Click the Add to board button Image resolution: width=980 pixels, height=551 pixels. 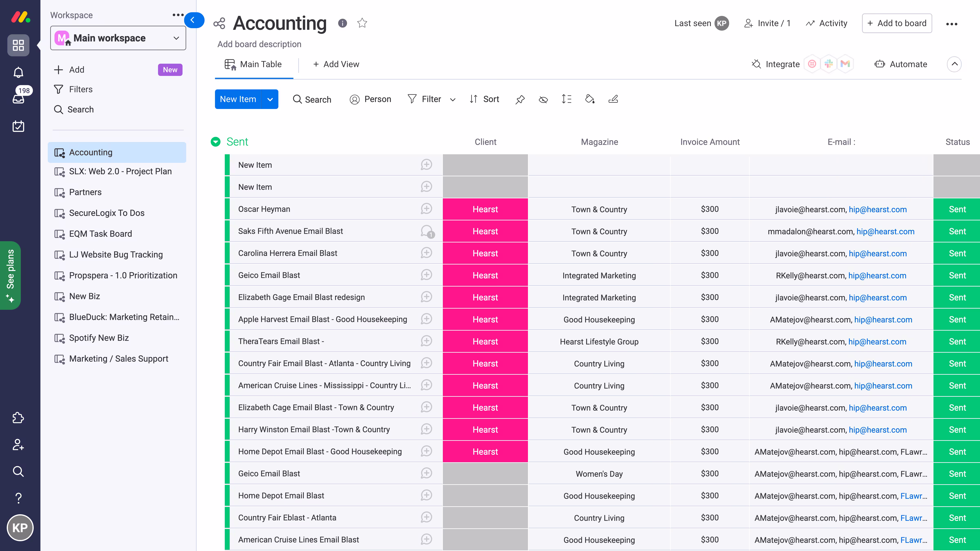(x=897, y=23)
